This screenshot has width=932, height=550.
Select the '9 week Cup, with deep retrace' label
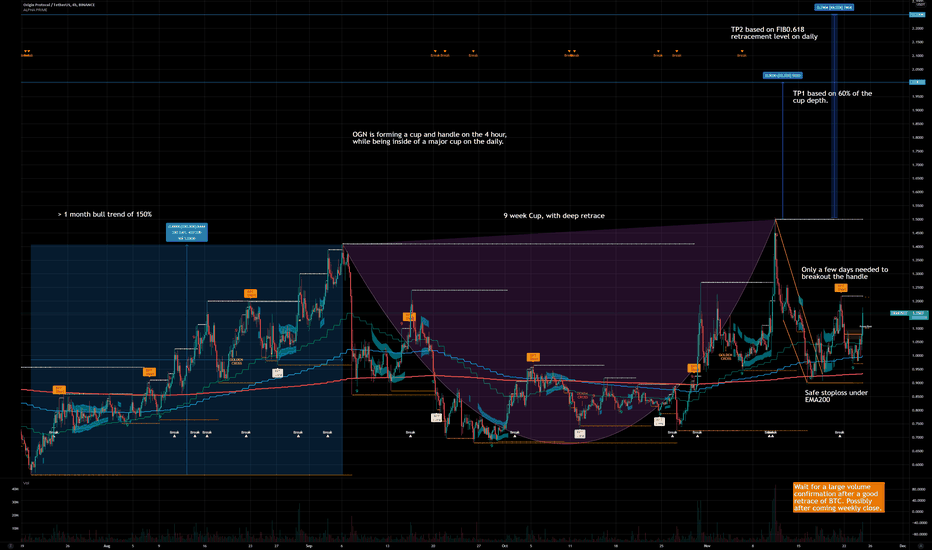554,215
